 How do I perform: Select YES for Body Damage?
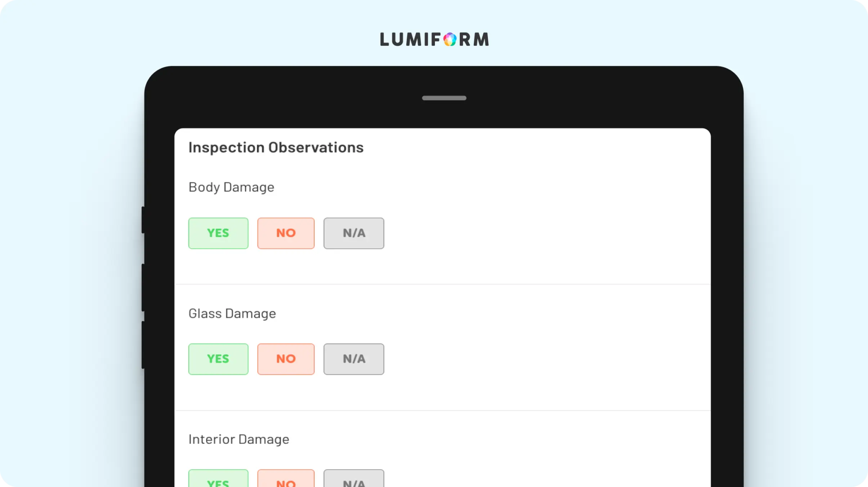[x=218, y=233]
